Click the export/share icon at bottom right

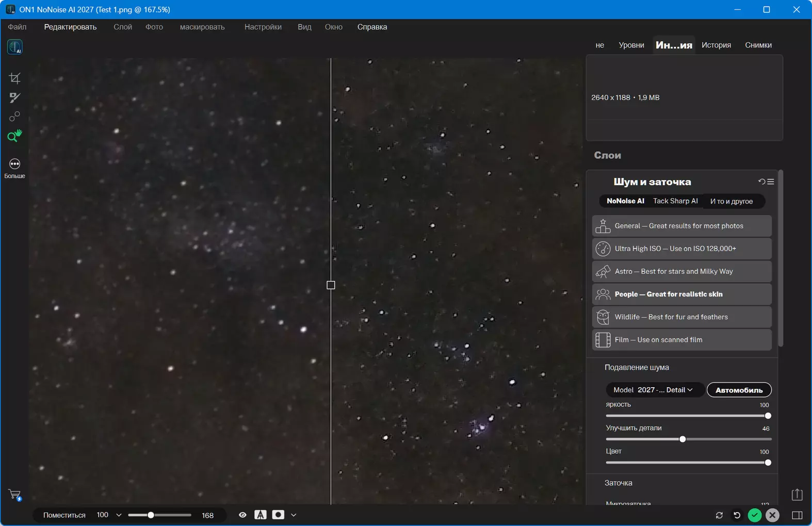(x=797, y=495)
